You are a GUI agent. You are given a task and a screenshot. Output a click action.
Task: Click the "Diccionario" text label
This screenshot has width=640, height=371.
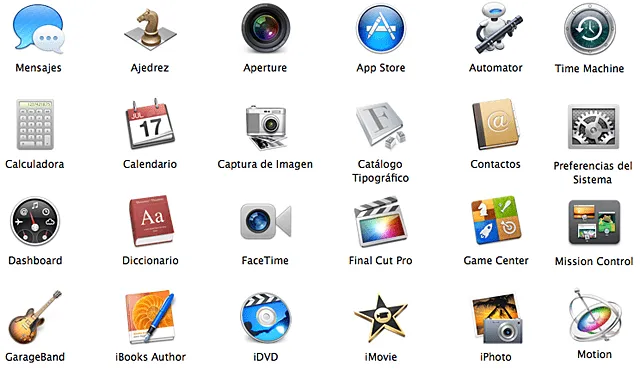(x=150, y=260)
